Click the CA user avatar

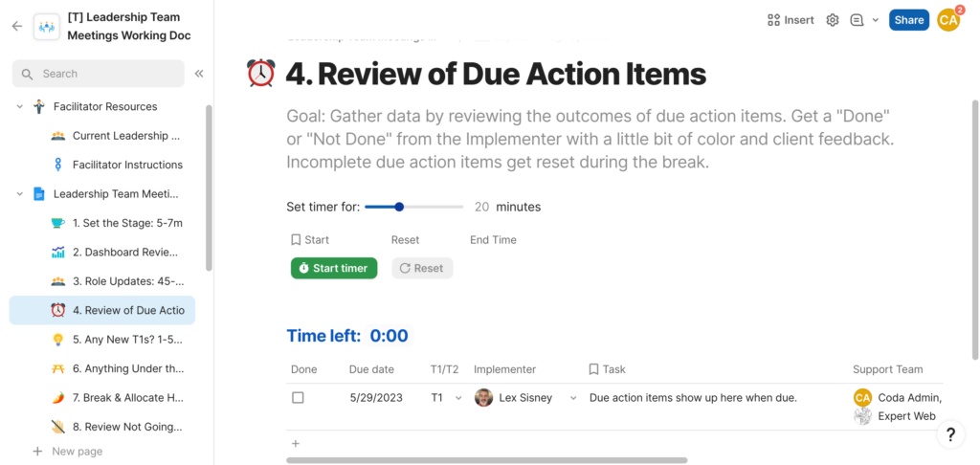coord(948,20)
